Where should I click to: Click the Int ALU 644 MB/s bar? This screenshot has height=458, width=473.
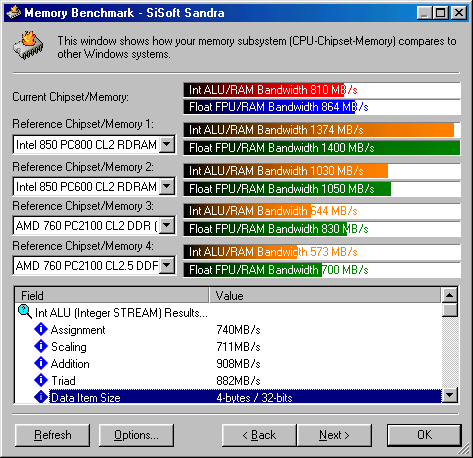click(322, 211)
